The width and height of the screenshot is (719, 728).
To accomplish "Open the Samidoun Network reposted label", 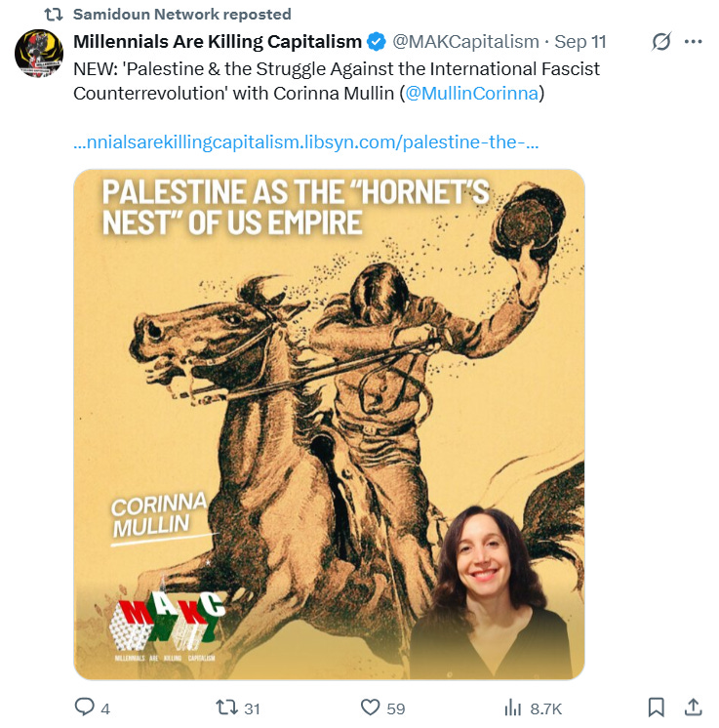I will [182, 15].
